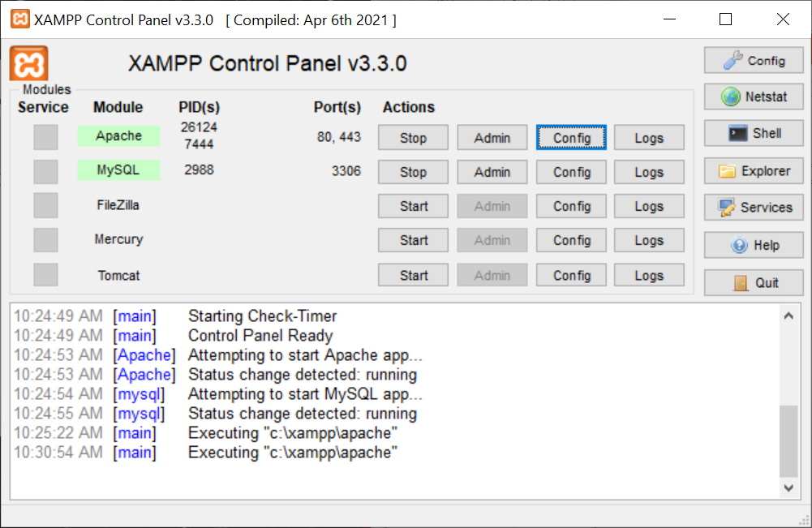
Task: Click the Mercury module name
Action: (x=118, y=239)
